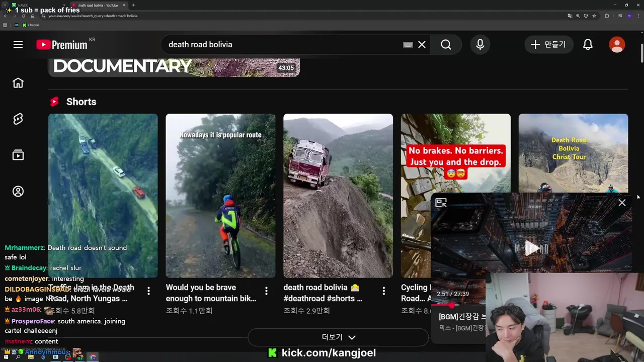The image size is (644, 362).
Task: Click the 조회수 1.1만회 view count
Action: coord(189,311)
